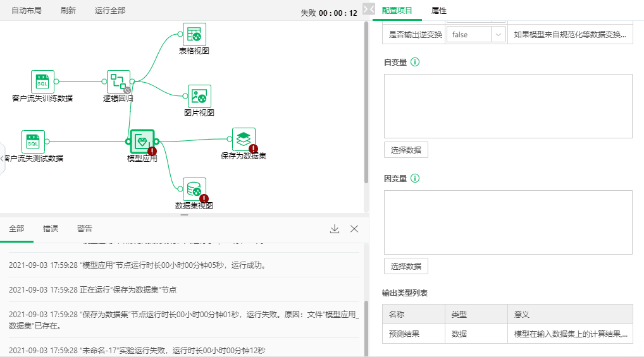Click the canvas vertical scrollbar
The image size is (644, 357).
[366, 102]
